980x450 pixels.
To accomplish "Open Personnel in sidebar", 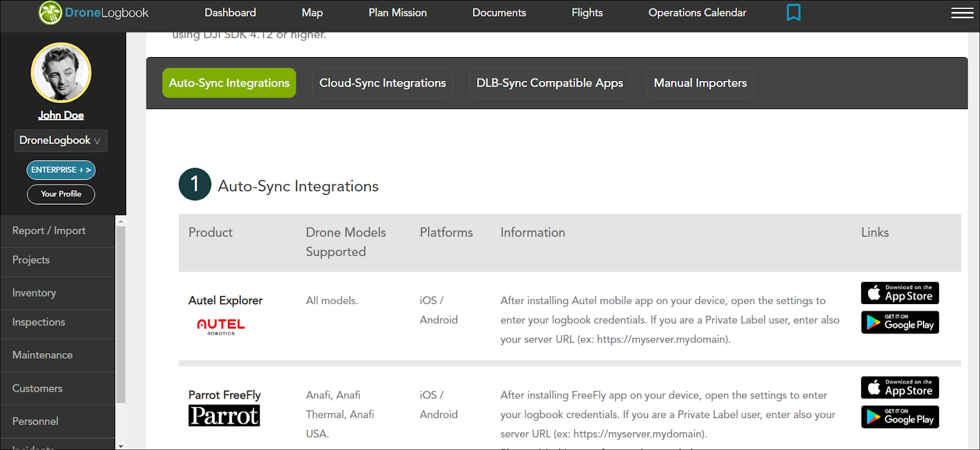I will [x=58, y=421].
